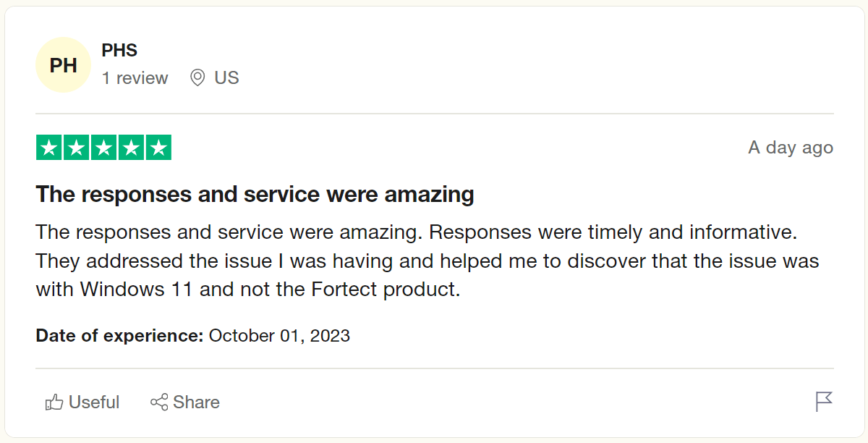Open the review title "The responses and service were amazing"
This screenshot has height=443, width=868.
pos(255,195)
